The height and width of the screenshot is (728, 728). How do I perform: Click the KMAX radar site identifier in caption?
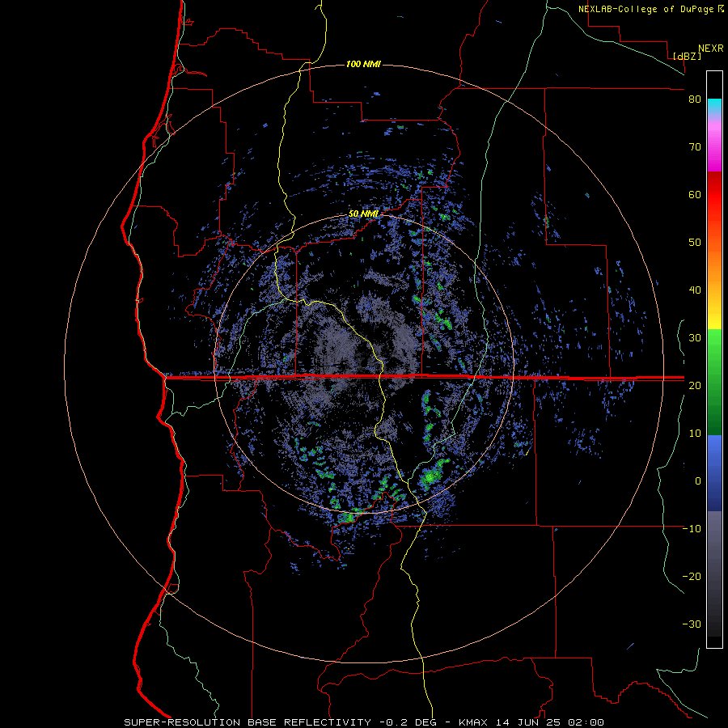472,722
